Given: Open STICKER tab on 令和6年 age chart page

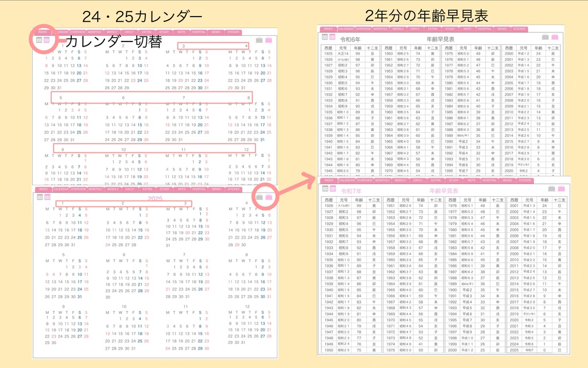Looking at the screenshot, I should click(519, 29).
